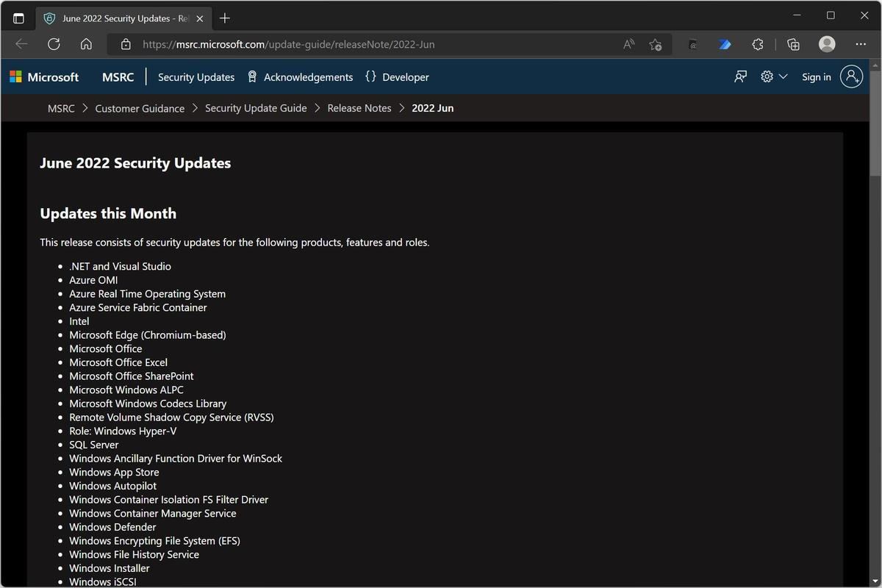882x588 pixels.
Task: Click the Sign in link
Action: [817, 77]
